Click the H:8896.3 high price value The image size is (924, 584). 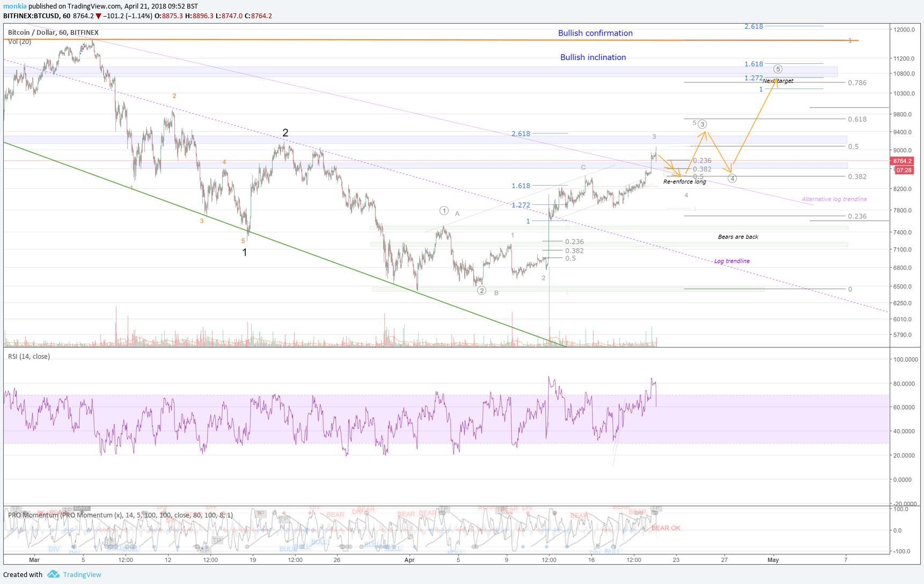199,16
